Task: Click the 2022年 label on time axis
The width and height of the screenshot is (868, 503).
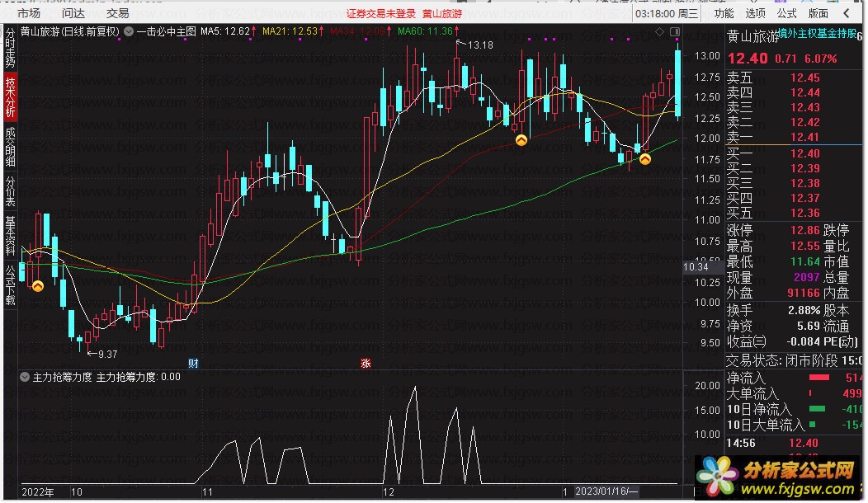Action: point(38,492)
